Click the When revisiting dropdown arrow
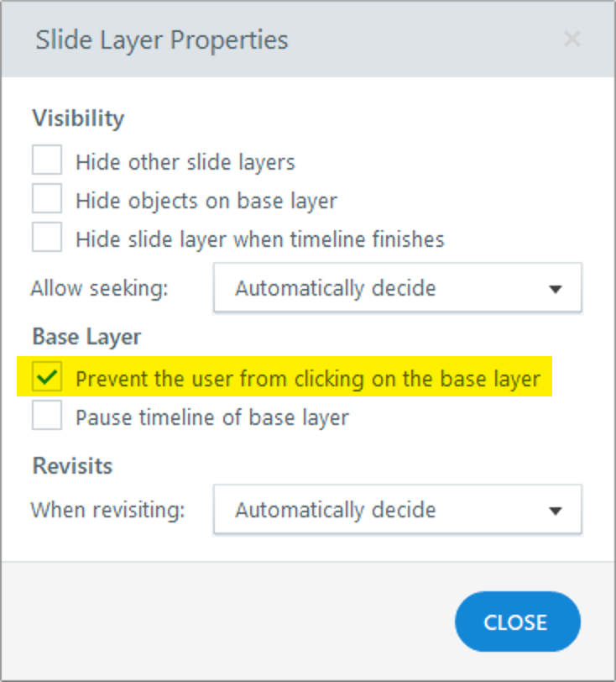The height and width of the screenshot is (682, 616). [x=555, y=510]
